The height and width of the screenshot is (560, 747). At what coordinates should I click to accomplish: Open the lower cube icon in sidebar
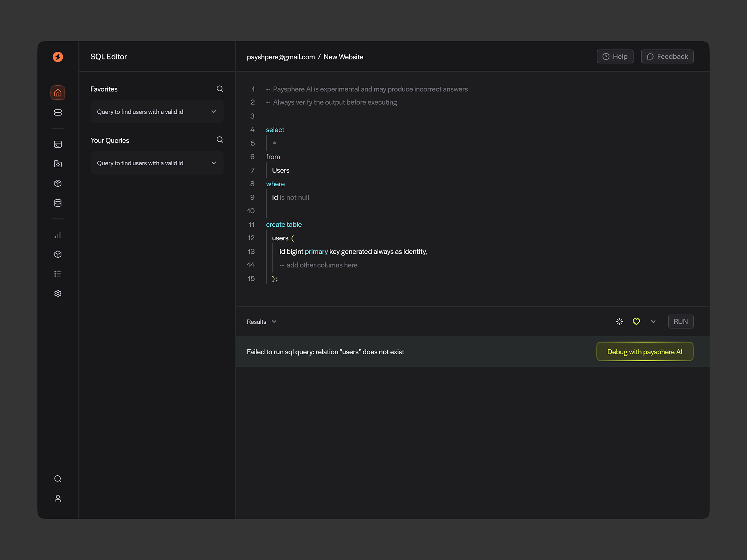point(58,254)
